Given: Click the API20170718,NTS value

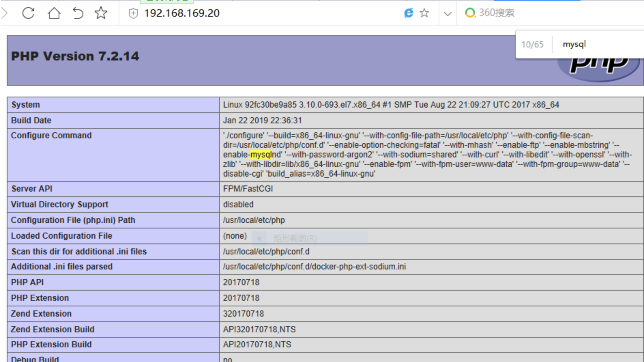Looking at the screenshot, I should pos(257,345).
